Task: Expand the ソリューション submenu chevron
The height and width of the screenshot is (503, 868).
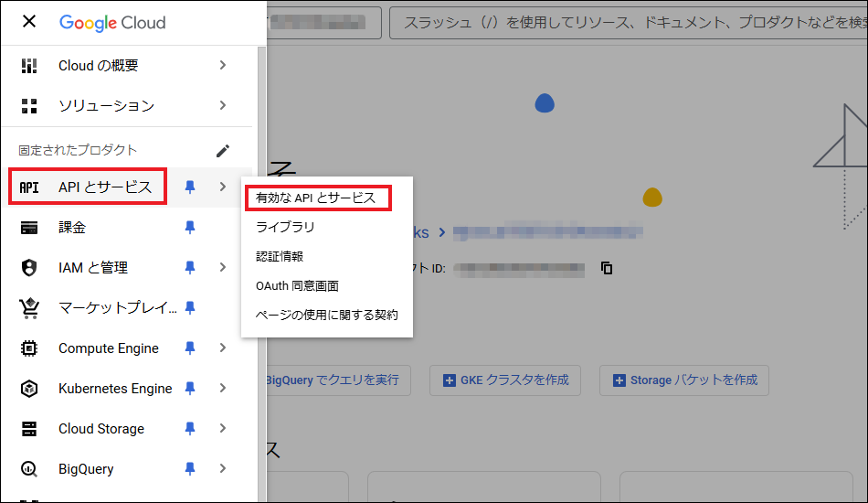Action: point(223,106)
